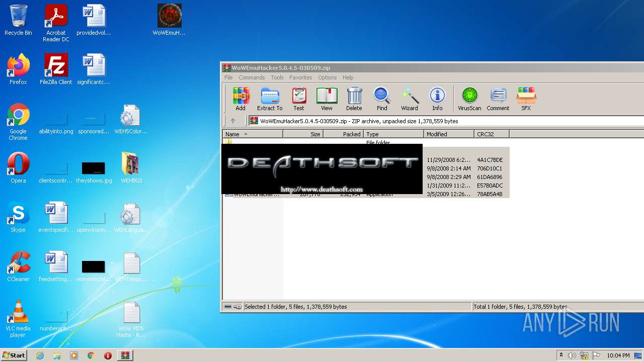Select FileZilla Client desktop shortcut
The width and height of the screenshot is (644, 362).
click(56, 69)
